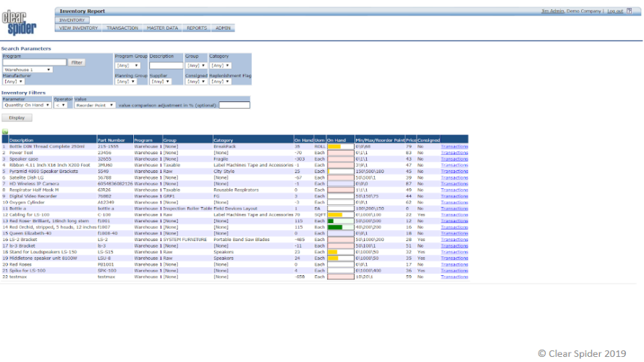Click the Clear Spider logo
Viewport: 644px width, 362px height.
tap(19, 24)
